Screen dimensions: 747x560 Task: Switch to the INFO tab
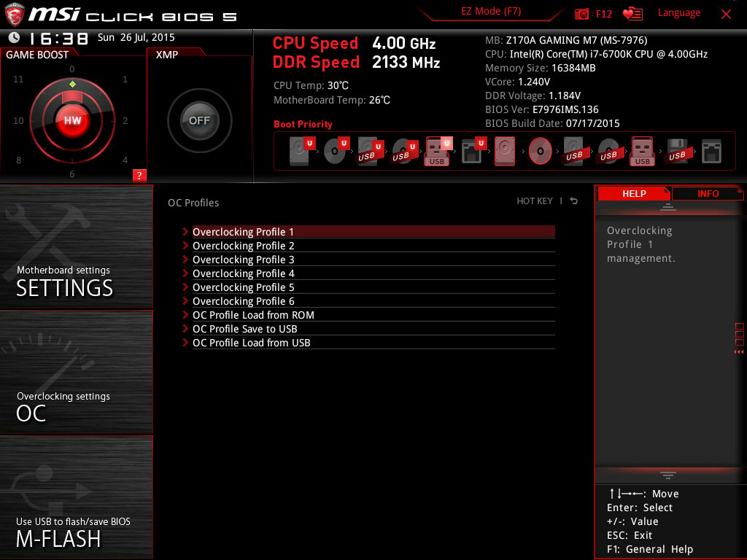point(708,193)
